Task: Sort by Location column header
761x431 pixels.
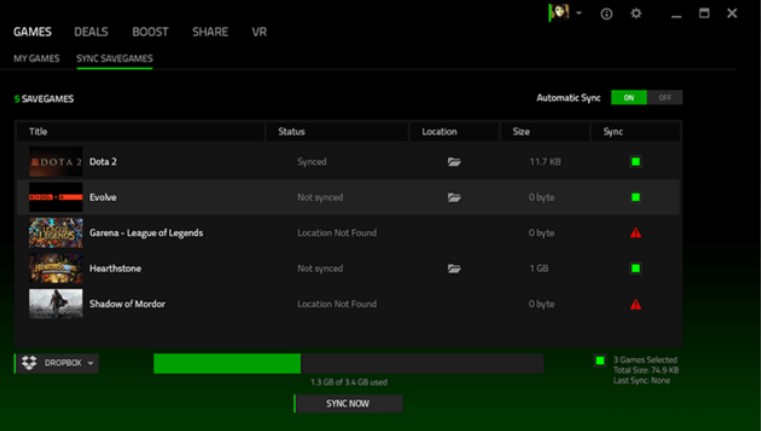Action: click(454, 132)
